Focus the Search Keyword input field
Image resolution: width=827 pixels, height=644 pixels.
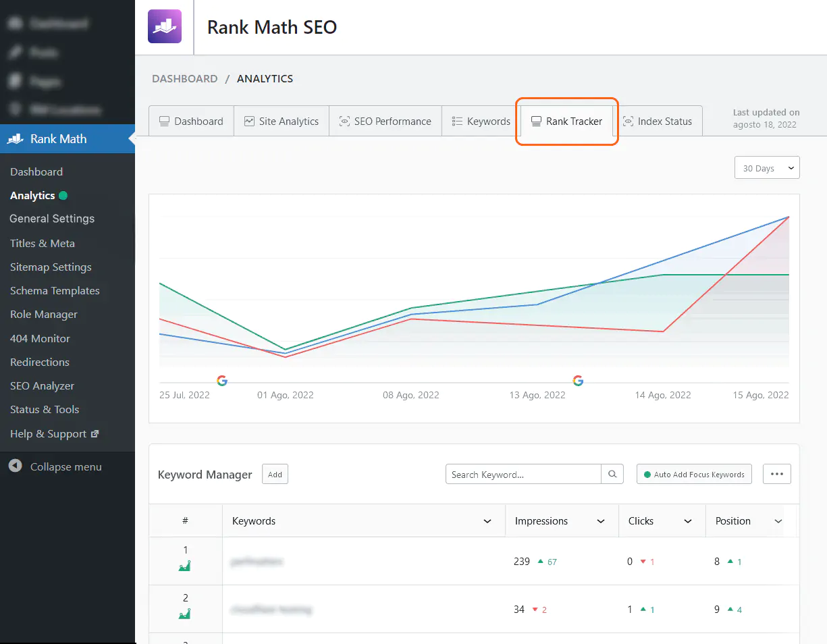[x=523, y=475]
